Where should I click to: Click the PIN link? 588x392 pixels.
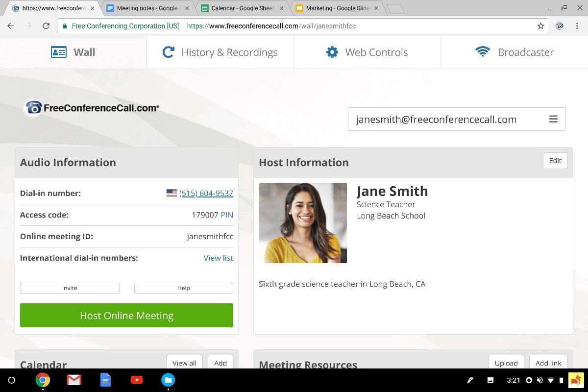pos(227,215)
